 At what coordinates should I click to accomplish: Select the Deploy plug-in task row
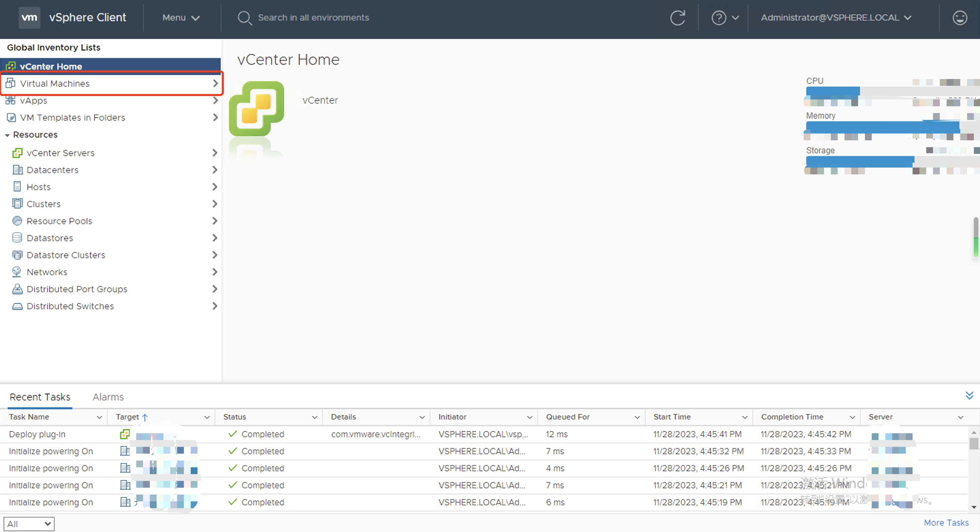coord(484,434)
